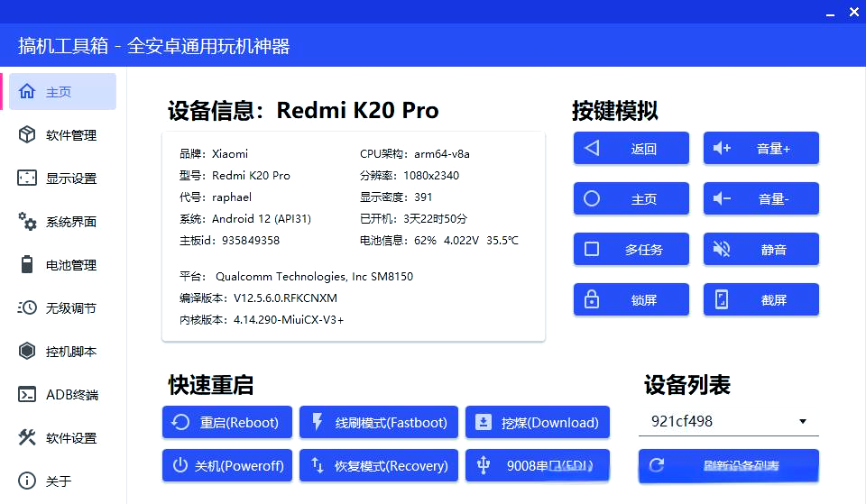Reboot device with 重启(Reboot)

point(227,422)
